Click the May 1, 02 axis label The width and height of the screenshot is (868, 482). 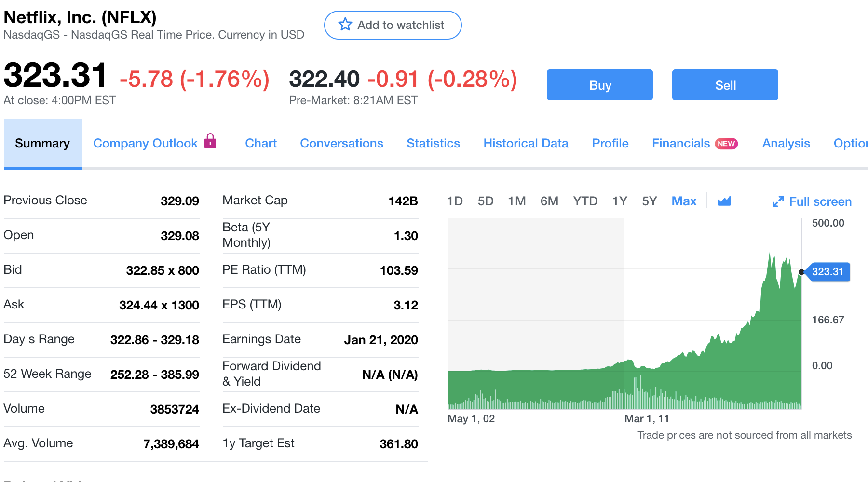(471, 418)
